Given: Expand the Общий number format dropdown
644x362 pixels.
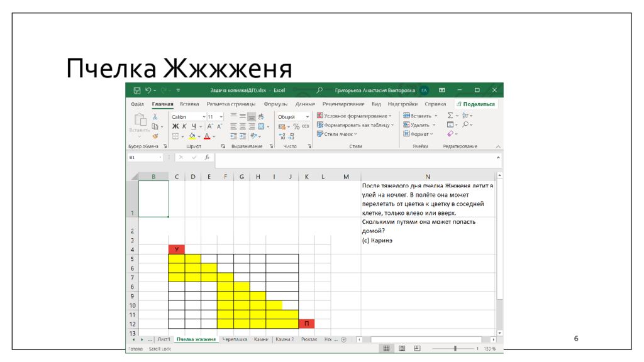Looking at the screenshot, I should pos(308,117).
